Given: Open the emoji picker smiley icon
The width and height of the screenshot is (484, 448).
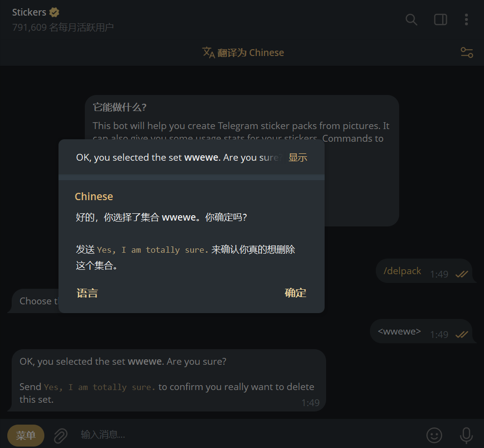Looking at the screenshot, I should 434,435.
